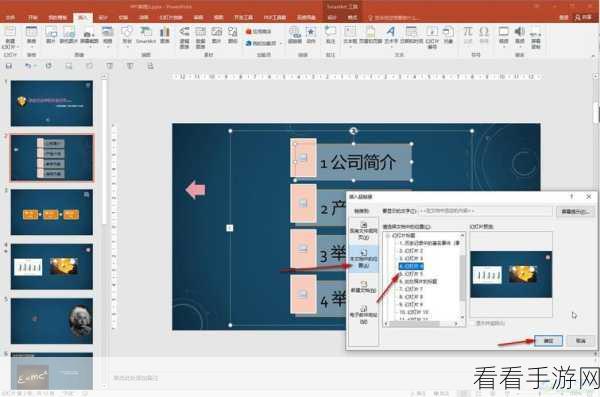600x397 pixels.
Task: Click the red add-in icon in ribbon
Action: point(248,31)
